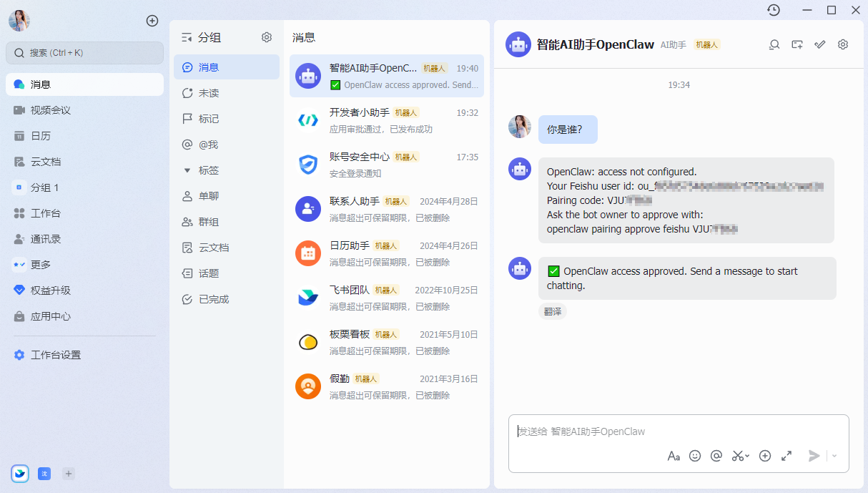Click the Feishu logo icon at bottom left
868x493 pixels.
20,474
